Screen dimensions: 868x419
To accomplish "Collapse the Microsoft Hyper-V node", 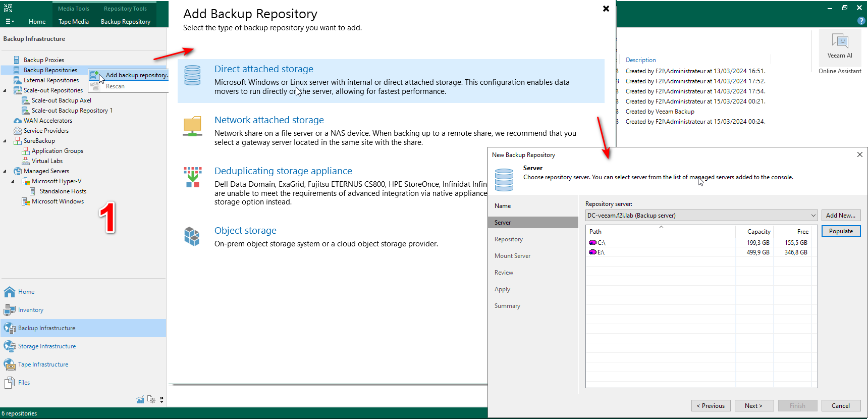I will point(13,181).
